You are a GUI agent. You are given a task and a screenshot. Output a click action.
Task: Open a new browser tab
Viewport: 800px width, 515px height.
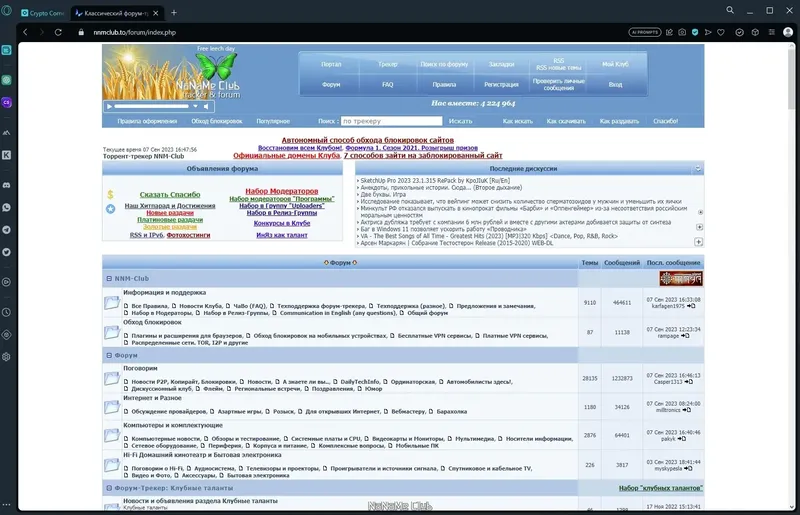(174, 13)
